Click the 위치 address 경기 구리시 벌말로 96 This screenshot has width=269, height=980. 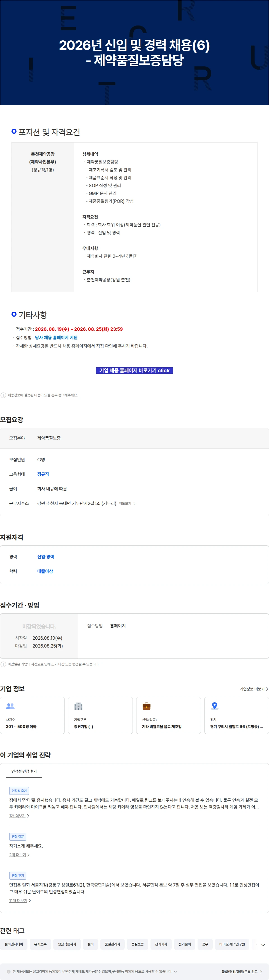[x=236, y=727]
